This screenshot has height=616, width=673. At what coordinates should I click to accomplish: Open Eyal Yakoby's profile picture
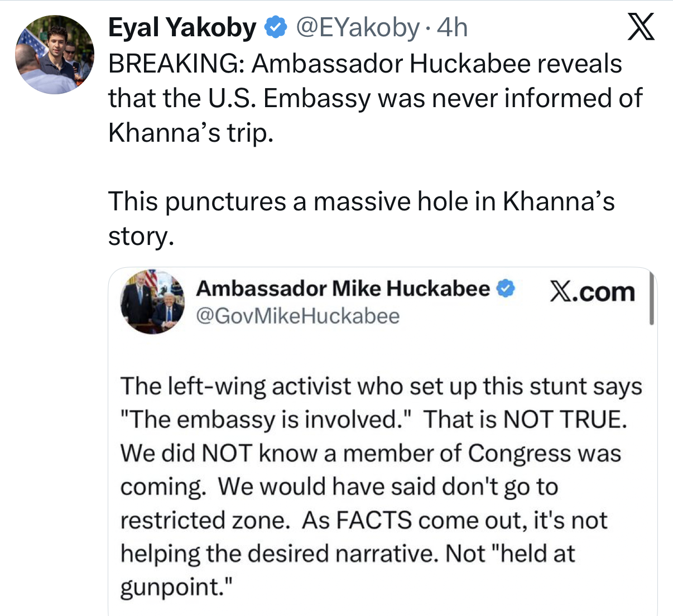(x=55, y=54)
